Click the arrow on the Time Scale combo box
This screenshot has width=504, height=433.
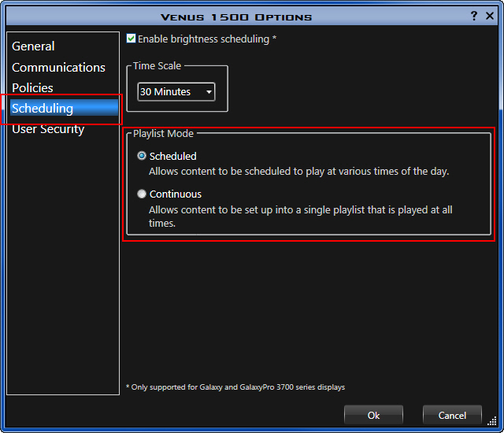click(x=209, y=92)
